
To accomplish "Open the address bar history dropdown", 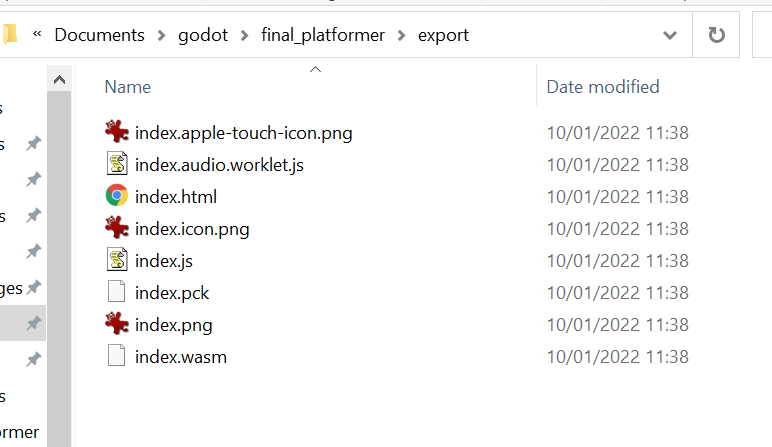I will coord(670,35).
